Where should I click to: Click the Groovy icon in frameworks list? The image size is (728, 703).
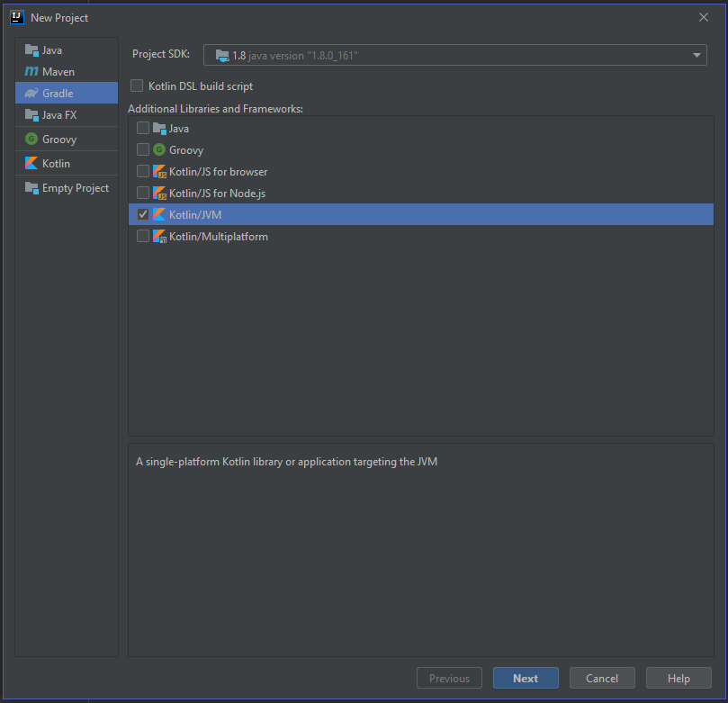click(x=159, y=149)
